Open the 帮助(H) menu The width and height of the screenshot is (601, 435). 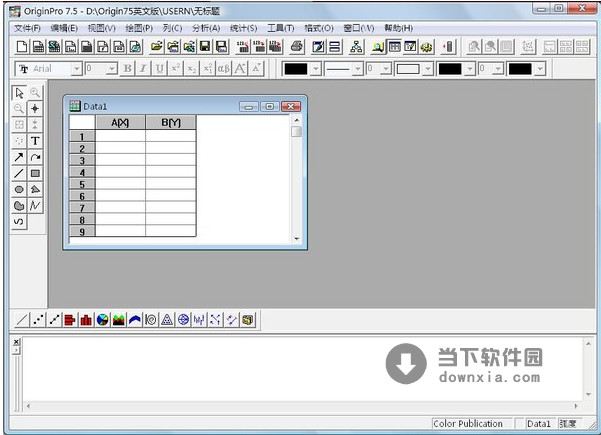[399, 28]
